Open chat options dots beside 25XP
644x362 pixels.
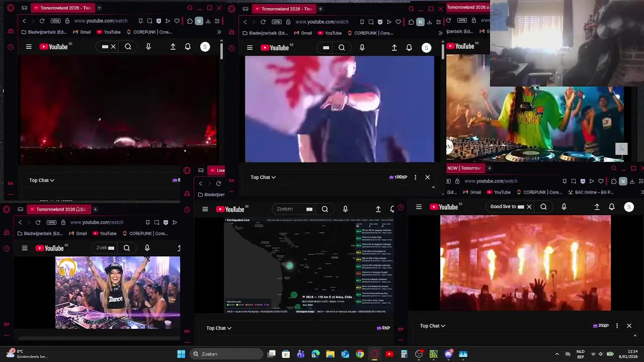tap(617, 326)
